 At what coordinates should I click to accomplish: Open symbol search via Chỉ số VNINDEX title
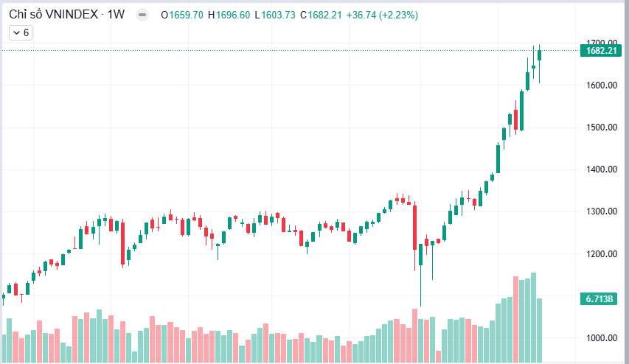pyautogui.click(x=53, y=15)
